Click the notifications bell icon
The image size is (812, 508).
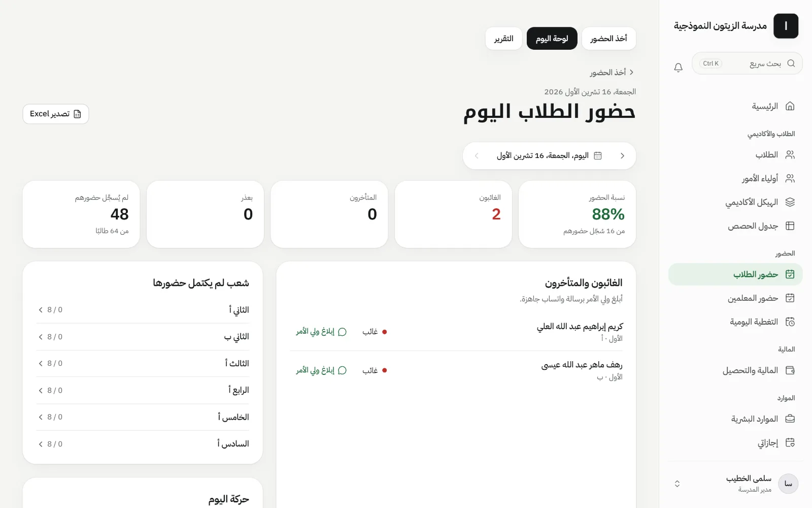pos(678,67)
